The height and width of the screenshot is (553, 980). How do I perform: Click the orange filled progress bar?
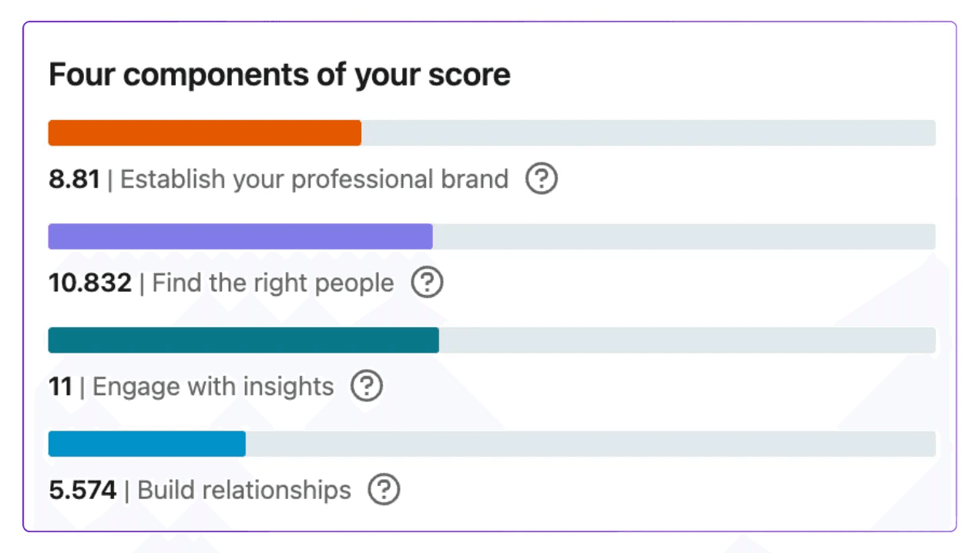205,132
